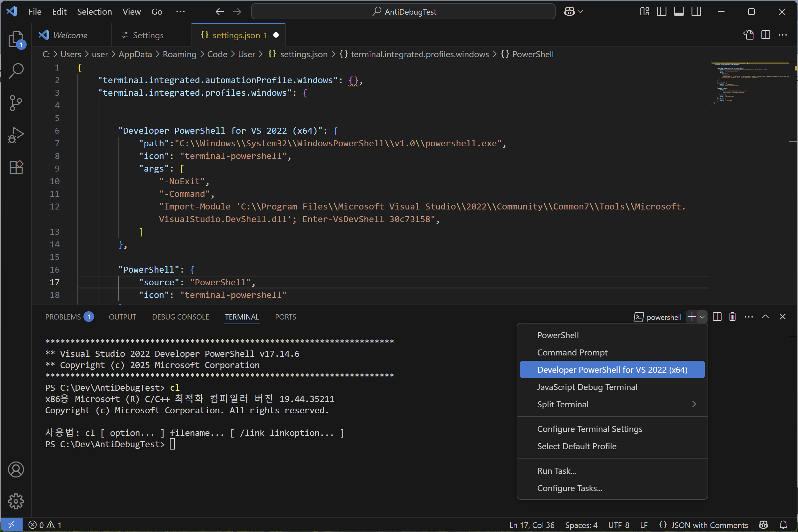Screen dimensions: 798x532
Task: Toggle the secondary side bar layout button
Action: coord(696,12)
